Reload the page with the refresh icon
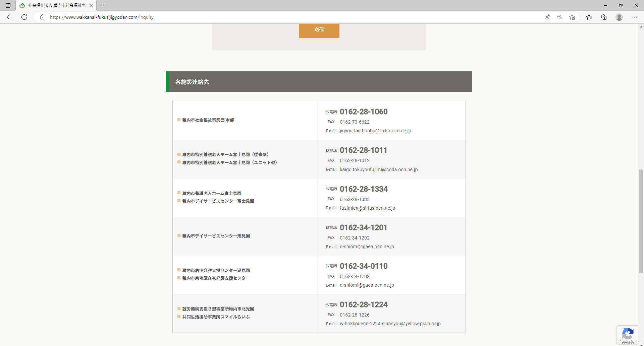 (24, 17)
